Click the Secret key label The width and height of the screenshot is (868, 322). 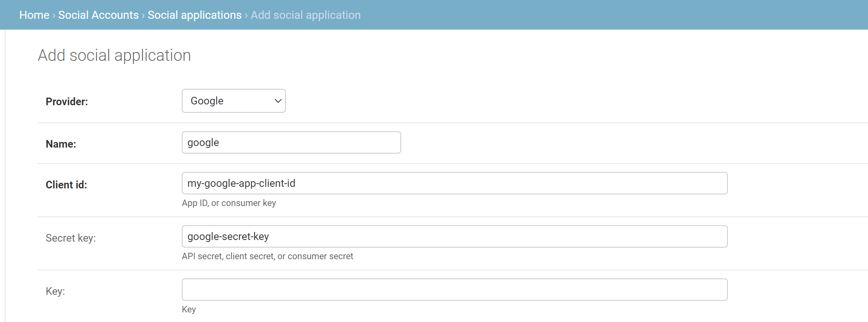(x=71, y=238)
